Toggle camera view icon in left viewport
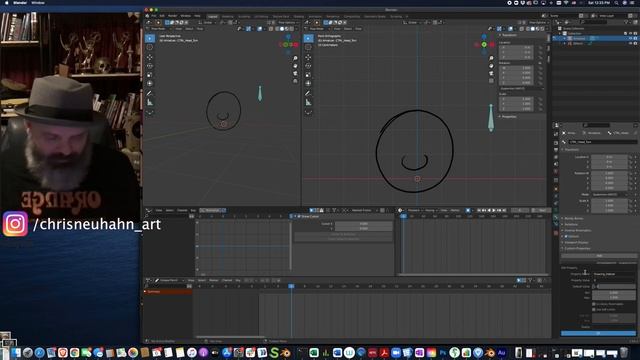Viewport: 640px width, 360px height. click(x=295, y=73)
